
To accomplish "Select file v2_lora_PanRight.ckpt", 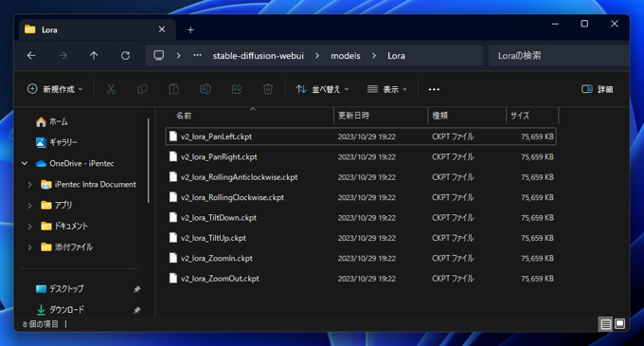I will pyautogui.click(x=361, y=156).
